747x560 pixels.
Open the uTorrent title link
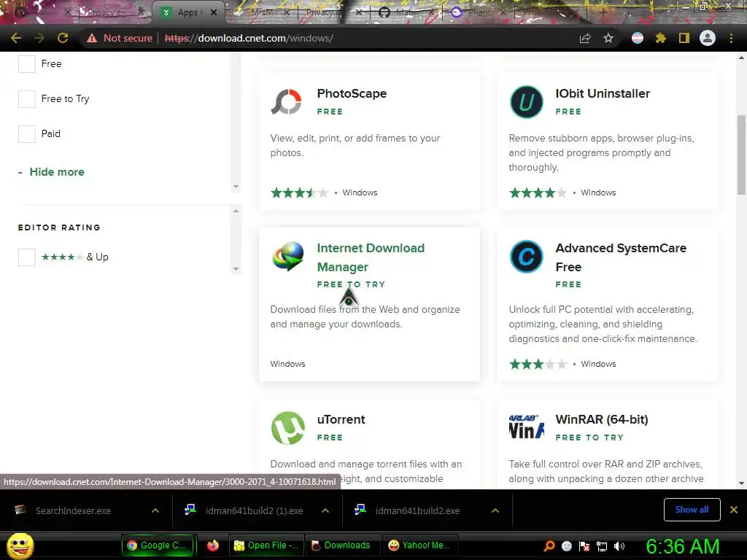coord(341,419)
